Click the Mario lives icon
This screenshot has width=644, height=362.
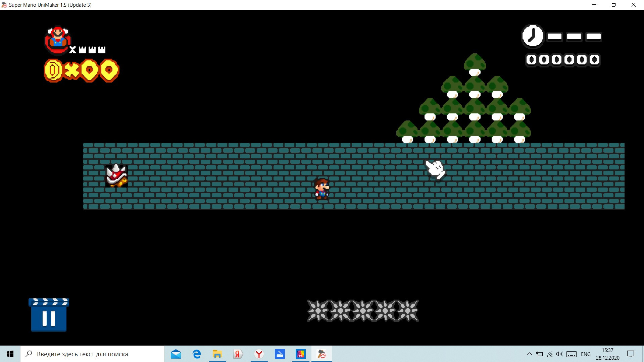pyautogui.click(x=58, y=40)
